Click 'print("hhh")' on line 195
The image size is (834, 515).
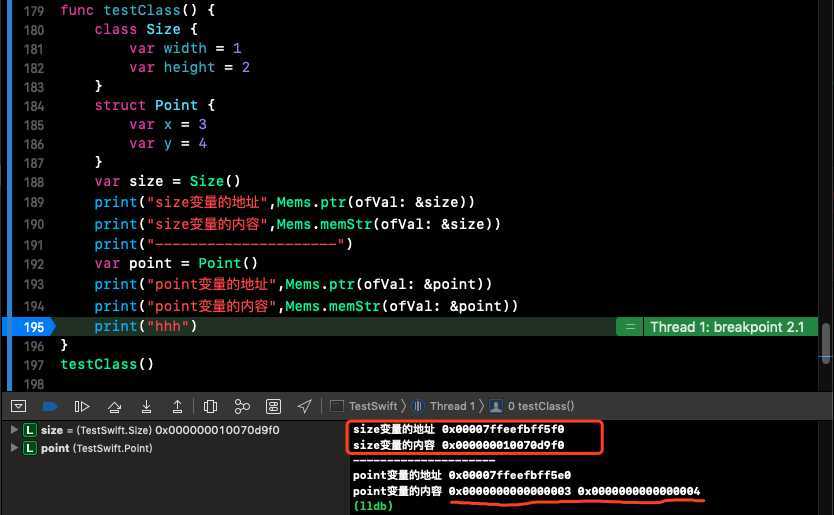(x=146, y=326)
